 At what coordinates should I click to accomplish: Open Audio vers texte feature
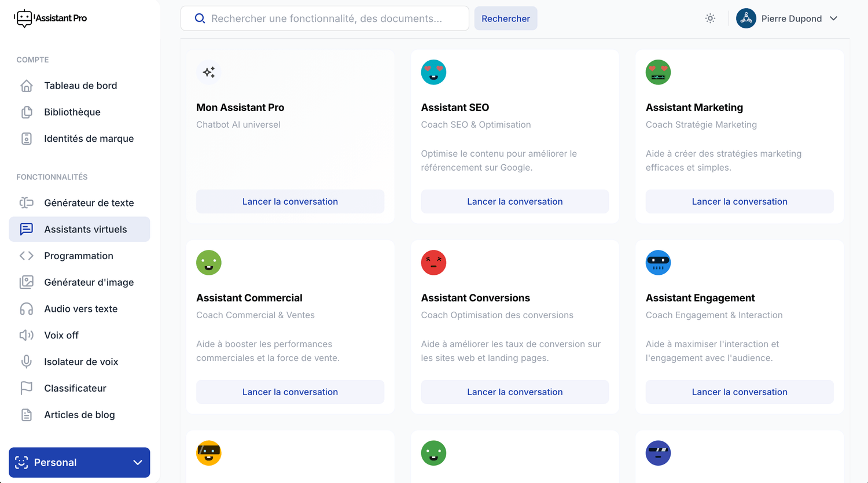(x=79, y=309)
